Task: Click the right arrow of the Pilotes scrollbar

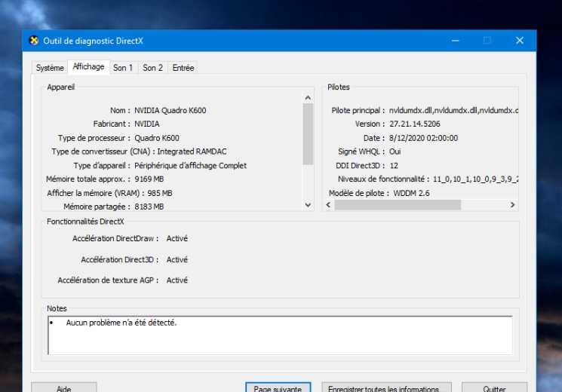Action: click(512, 204)
